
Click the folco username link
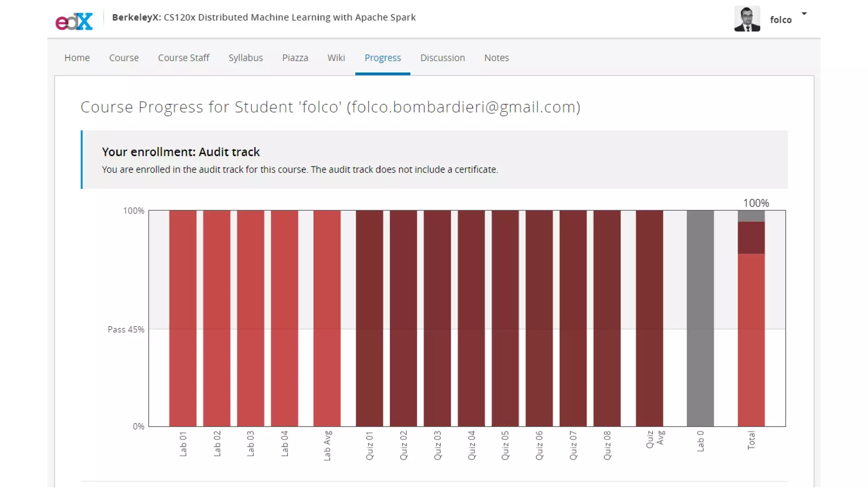(x=781, y=20)
